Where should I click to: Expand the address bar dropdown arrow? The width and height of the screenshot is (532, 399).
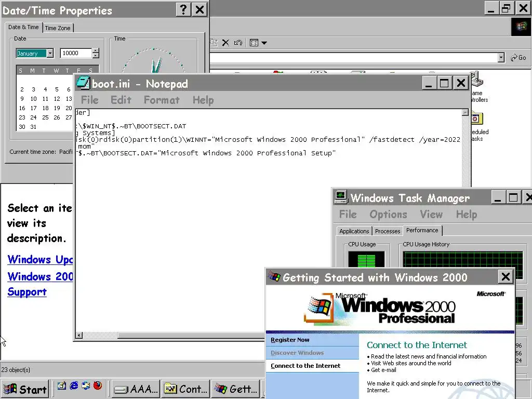coord(501,58)
